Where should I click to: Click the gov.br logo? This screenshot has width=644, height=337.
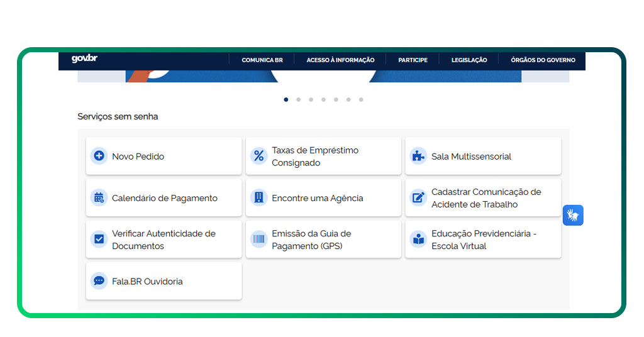click(85, 58)
